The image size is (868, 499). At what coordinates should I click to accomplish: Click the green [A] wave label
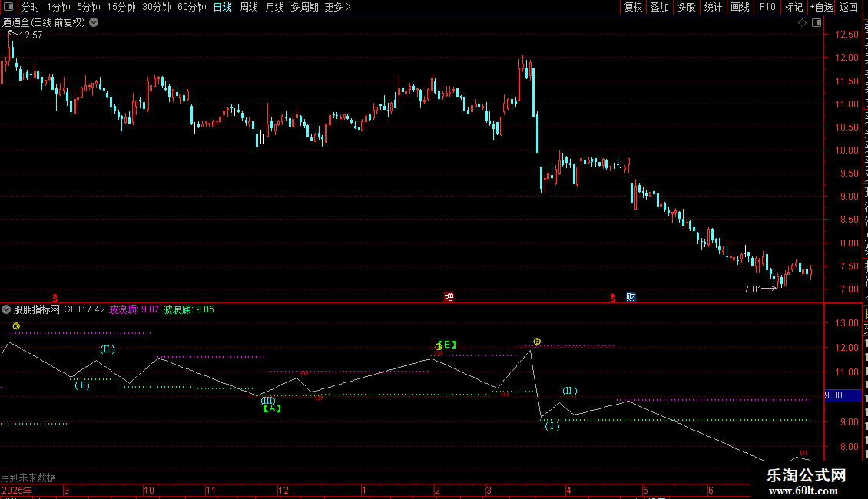click(272, 408)
